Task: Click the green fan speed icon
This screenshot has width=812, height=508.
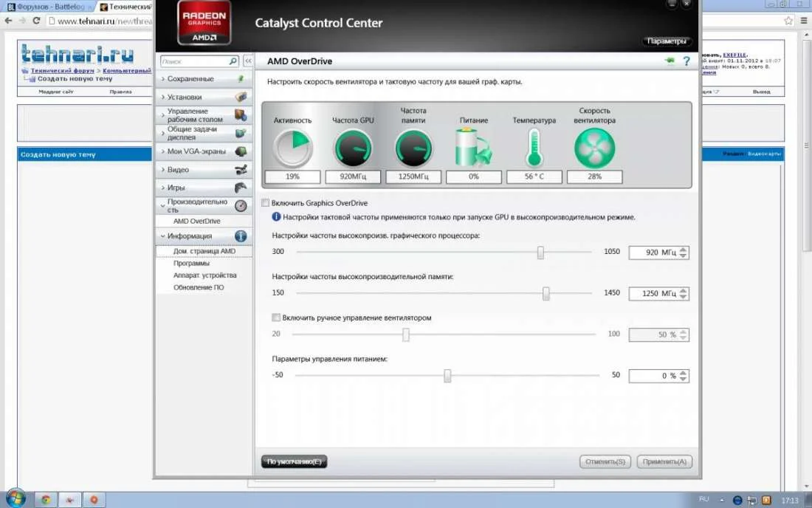Action: (x=594, y=148)
